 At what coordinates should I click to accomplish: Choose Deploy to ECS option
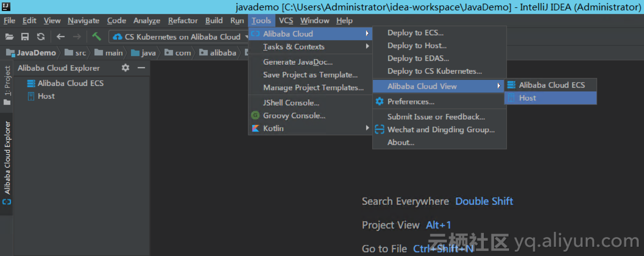[x=440, y=33]
